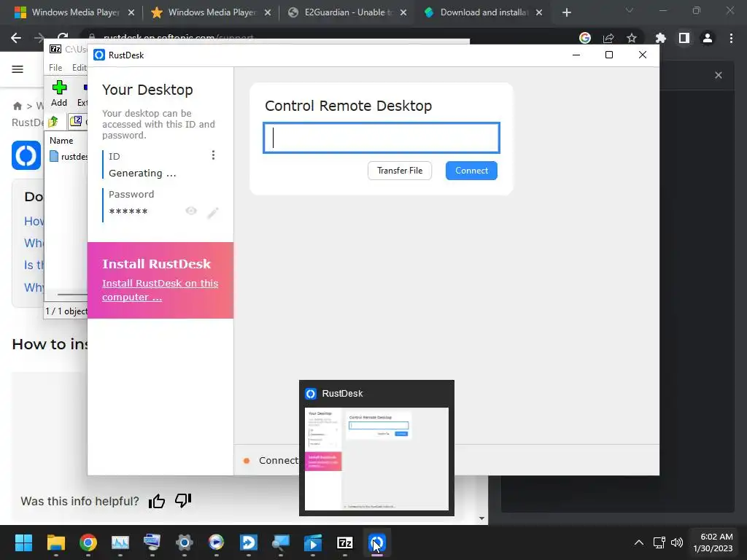Close the dark side panel on right

[719, 75]
